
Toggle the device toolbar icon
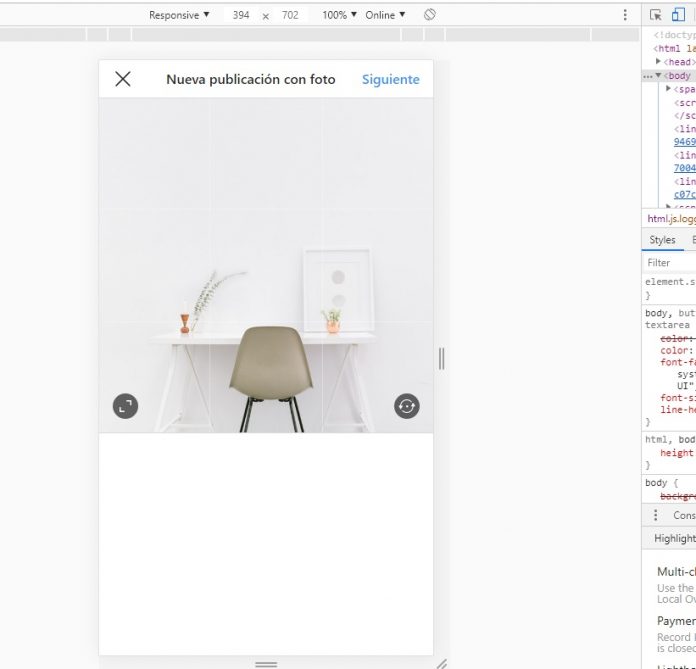coord(678,15)
